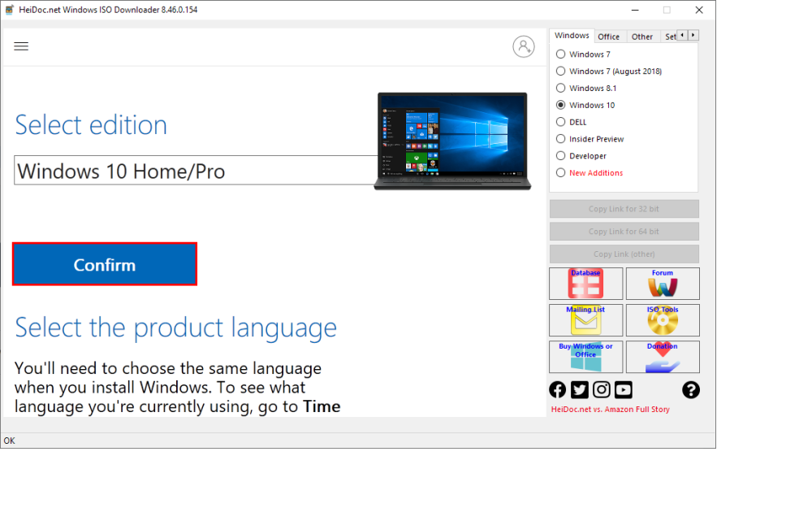Image resolution: width=812 pixels, height=508 pixels.
Task: Click the 'Select the product language' heading
Action: 175,328
